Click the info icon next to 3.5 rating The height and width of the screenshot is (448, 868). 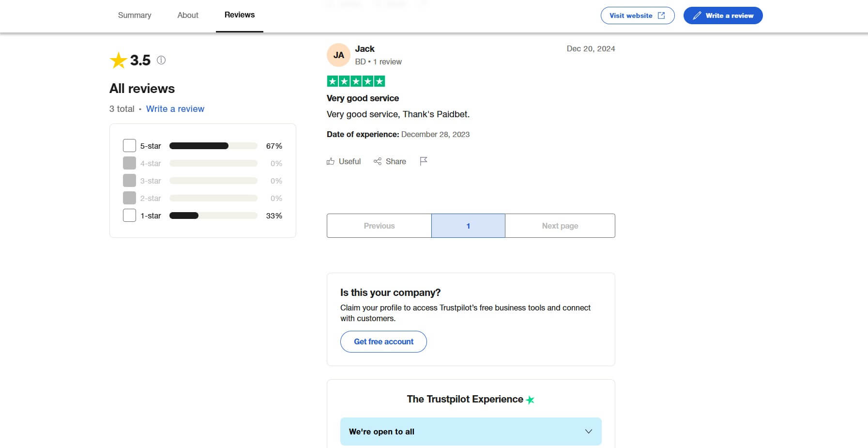point(161,60)
